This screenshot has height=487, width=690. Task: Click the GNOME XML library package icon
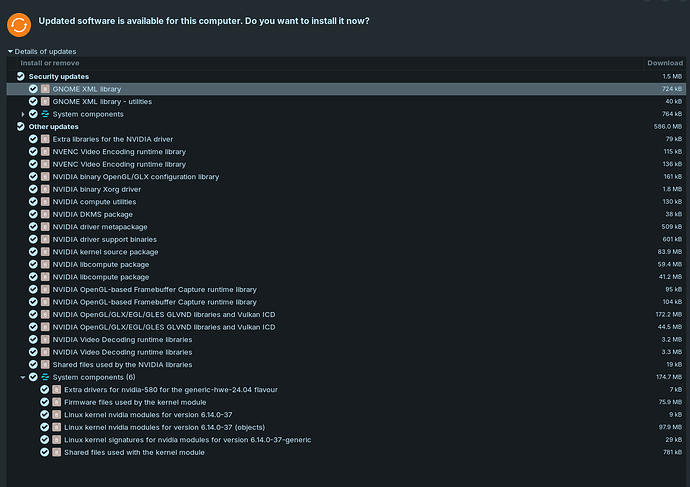pyautogui.click(x=45, y=89)
